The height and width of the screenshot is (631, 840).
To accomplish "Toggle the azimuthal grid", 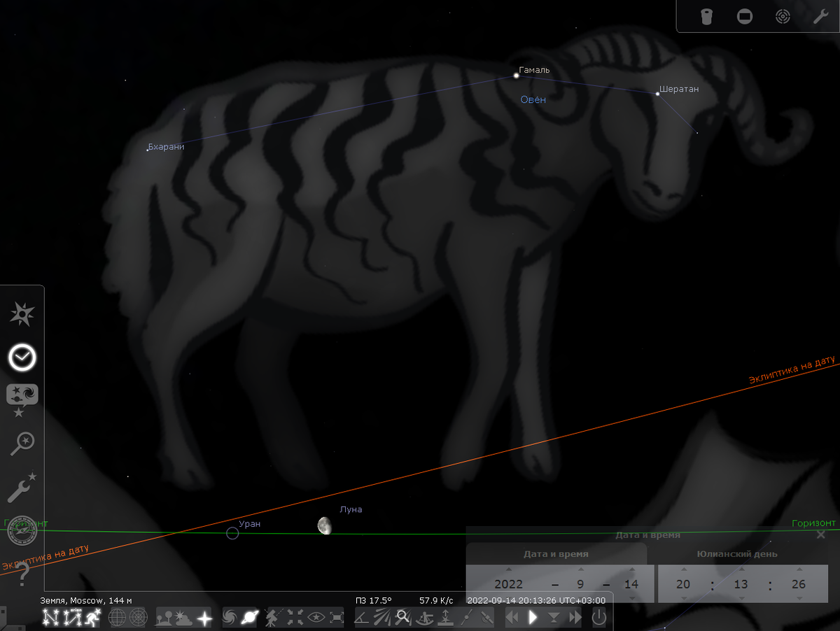I will [x=138, y=617].
